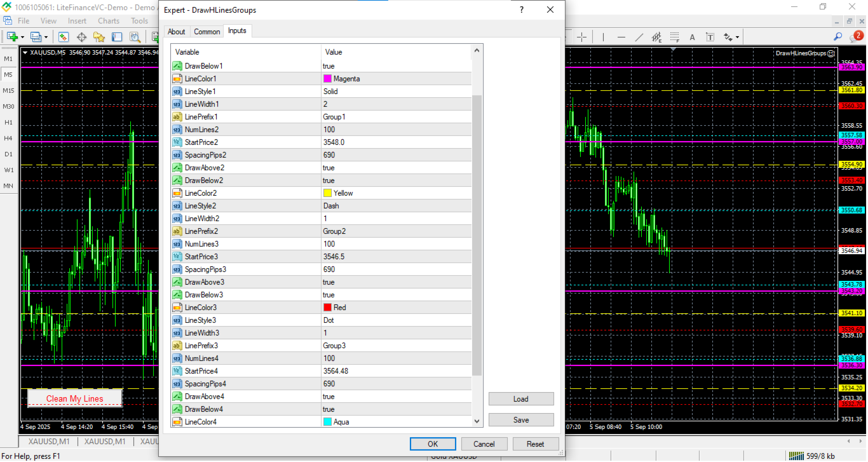Select the Fibonacci Retracement tool
868x462 pixels.
coord(674,37)
